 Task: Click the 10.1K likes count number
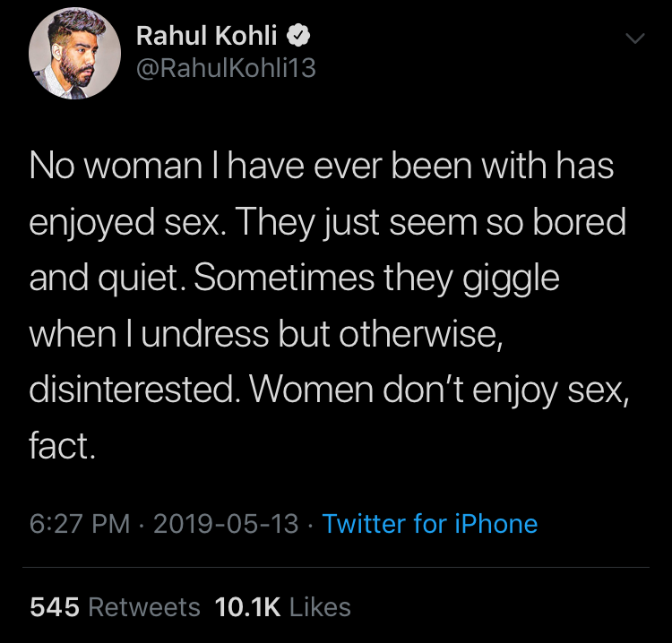point(248,607)
